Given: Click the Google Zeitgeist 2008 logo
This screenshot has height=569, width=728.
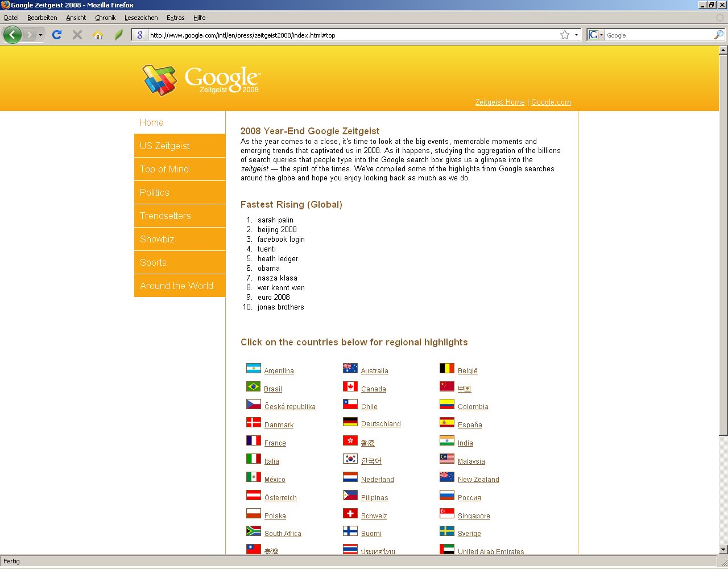Looking at the screenshot, I should [202, 80].
